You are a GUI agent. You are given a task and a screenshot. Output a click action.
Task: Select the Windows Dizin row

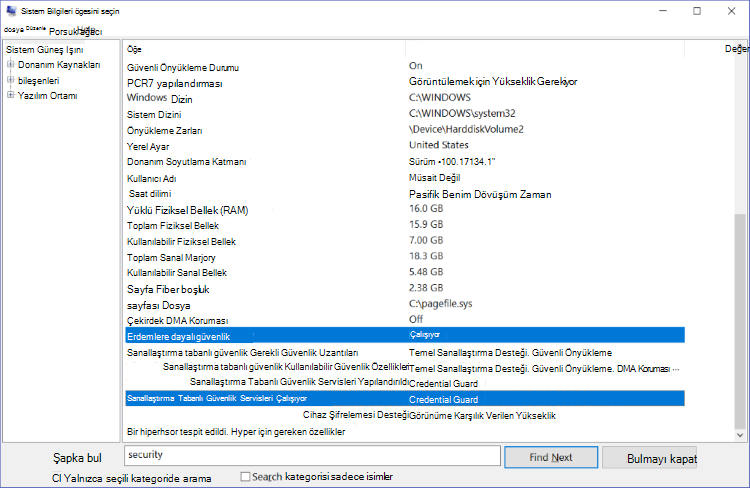(x=405, y=99)
